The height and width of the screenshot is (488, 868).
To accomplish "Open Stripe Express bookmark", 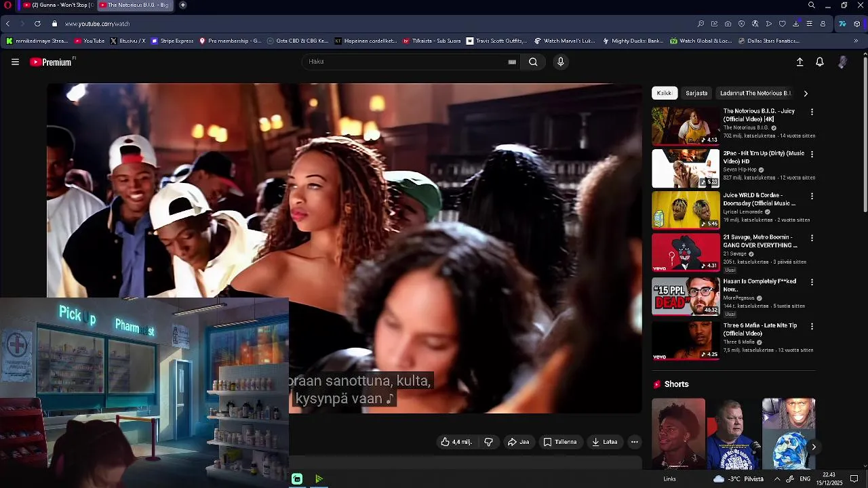I will 172,41.
